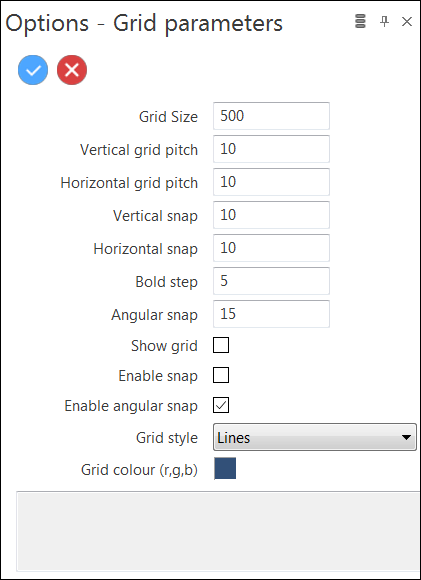Click the Options - Grid parameters title
Image resolution: width=421 pixels, height=580 pixels.
pos(144,24)
